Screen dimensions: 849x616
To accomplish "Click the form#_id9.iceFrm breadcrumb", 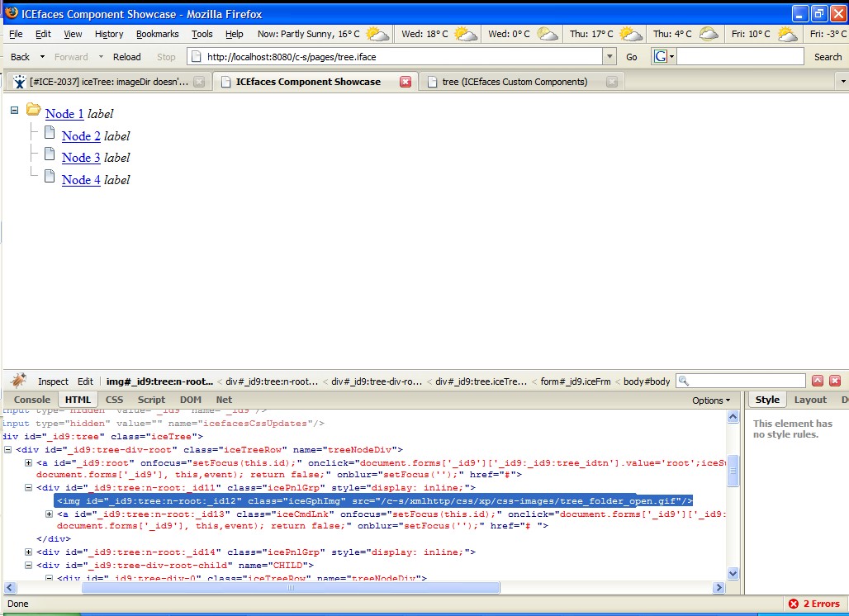I will [x=575, y=381].
